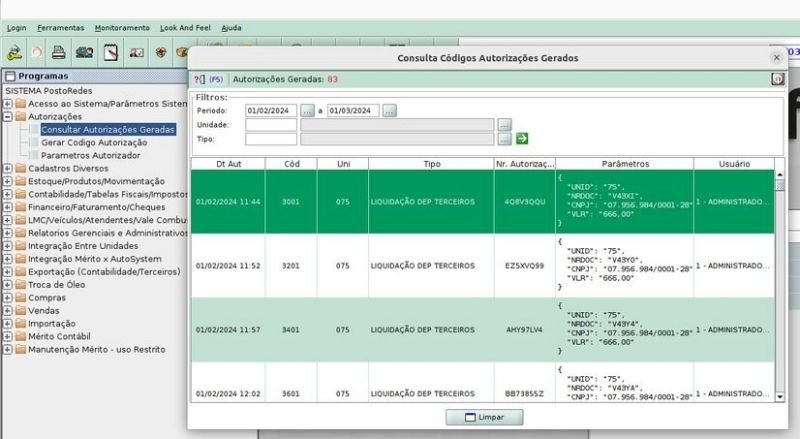Click the Parâmetros column header

(624, 164)
